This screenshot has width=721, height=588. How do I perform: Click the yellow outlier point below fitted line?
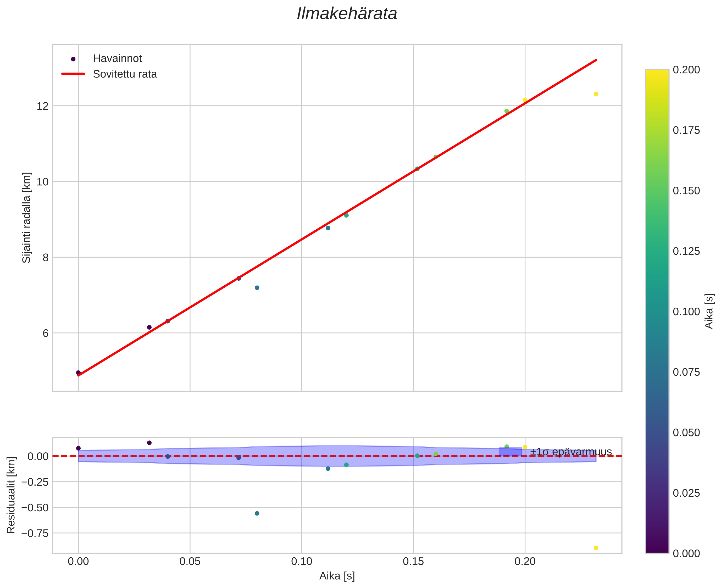[596, 94]
